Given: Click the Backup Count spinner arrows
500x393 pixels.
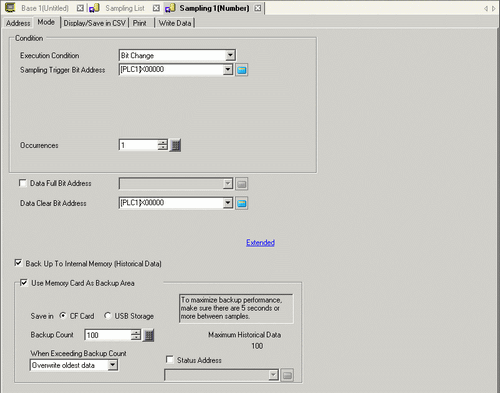Looking at the screenshot, I should (x=136, y=335).
